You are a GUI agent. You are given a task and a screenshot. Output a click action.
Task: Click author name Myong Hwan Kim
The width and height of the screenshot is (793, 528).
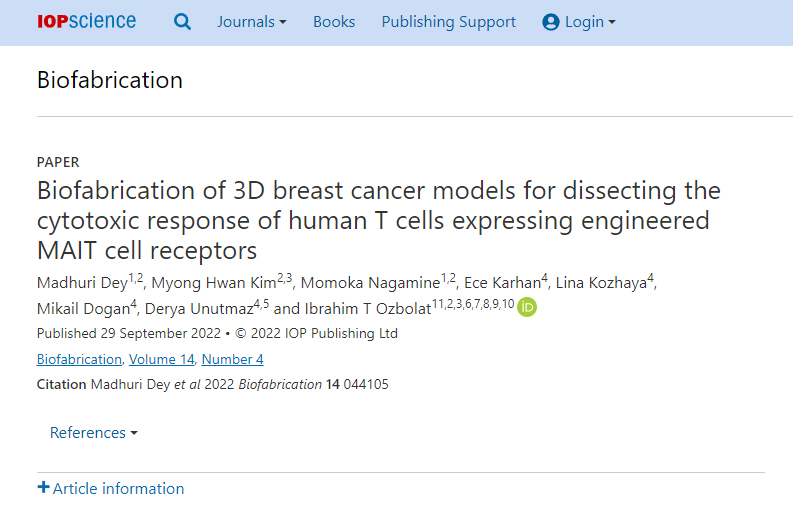point(214,283)
